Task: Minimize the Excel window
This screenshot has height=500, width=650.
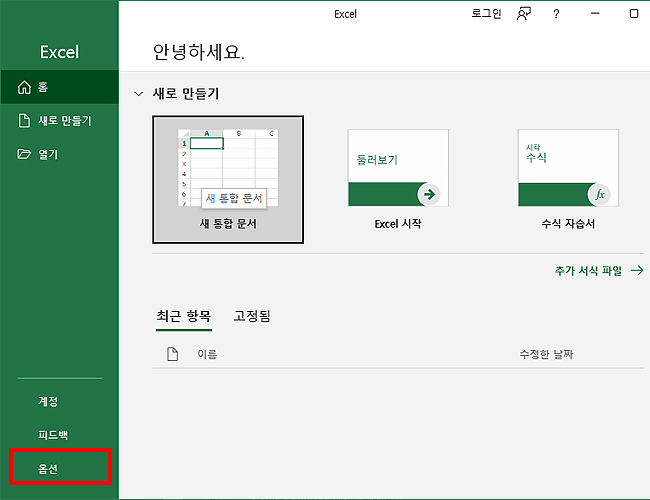Action: point(595,14)
